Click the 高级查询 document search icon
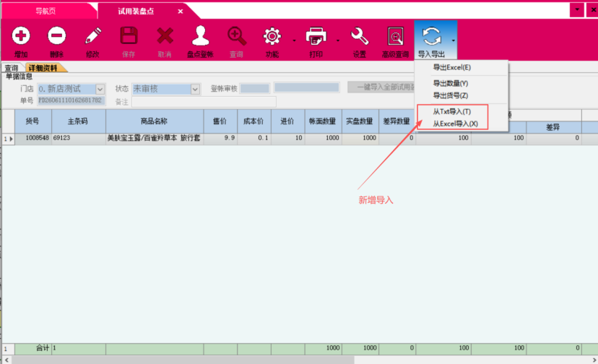Image resolution: width=598 pixels, height=364 pixels. pos(396,36)
